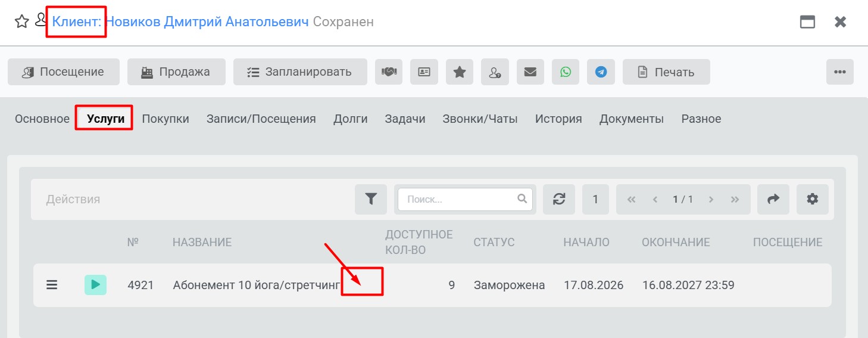The width and height of the screenshot is (868, 338).
Task: Click the handshake icon button
Action: click(x=389, y=72)
